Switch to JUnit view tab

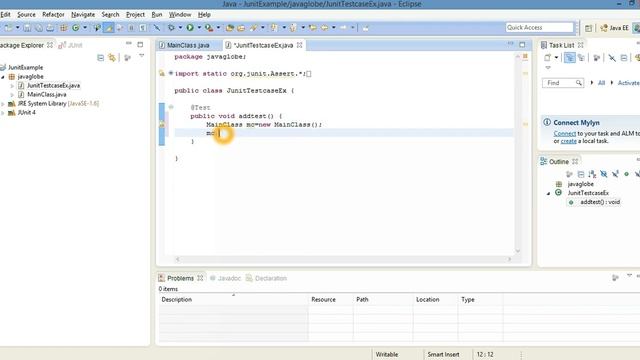point(71,45)
